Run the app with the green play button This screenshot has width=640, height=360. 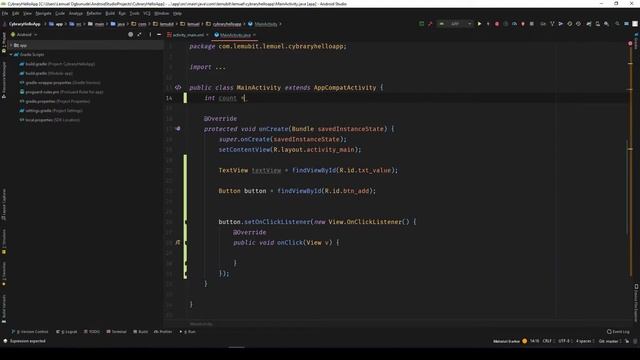coord(479,24)
